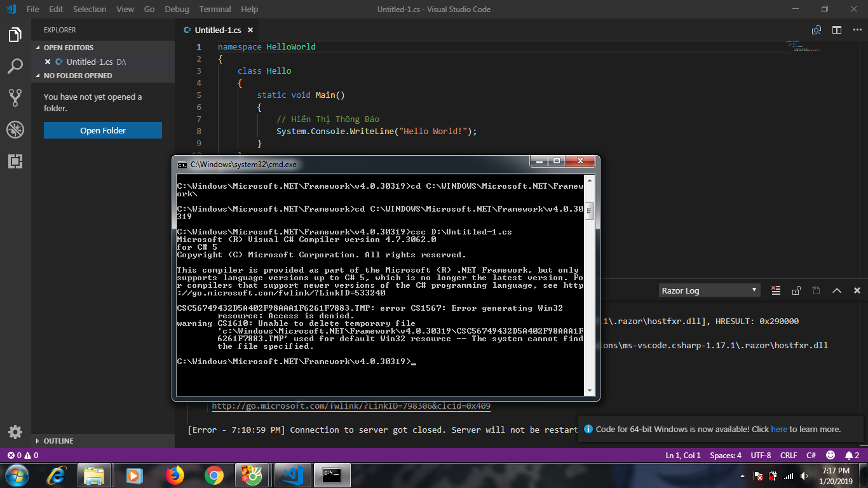This screenshot has width=868, height=488.
Task: Clear the output panel log
Action: tap(775, 290)
